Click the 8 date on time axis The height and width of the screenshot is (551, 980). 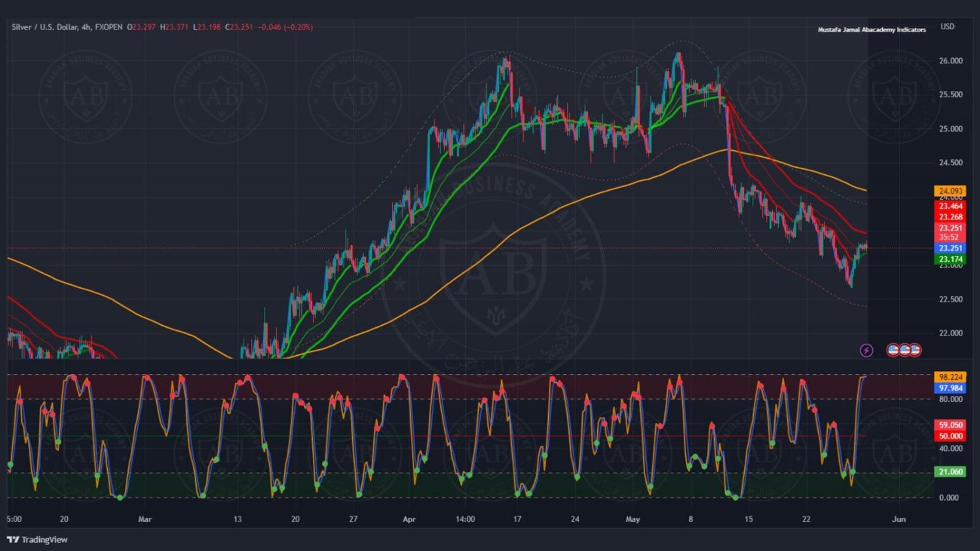coord(691,520)
